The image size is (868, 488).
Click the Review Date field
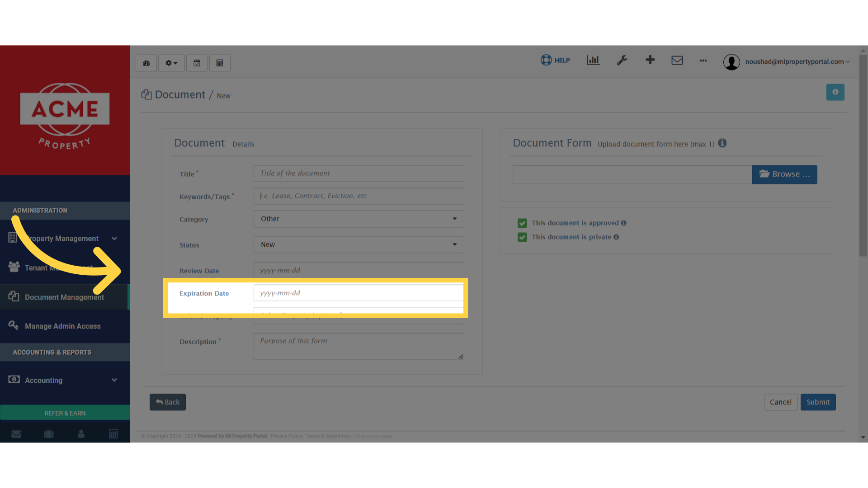(x=359, y=270)
